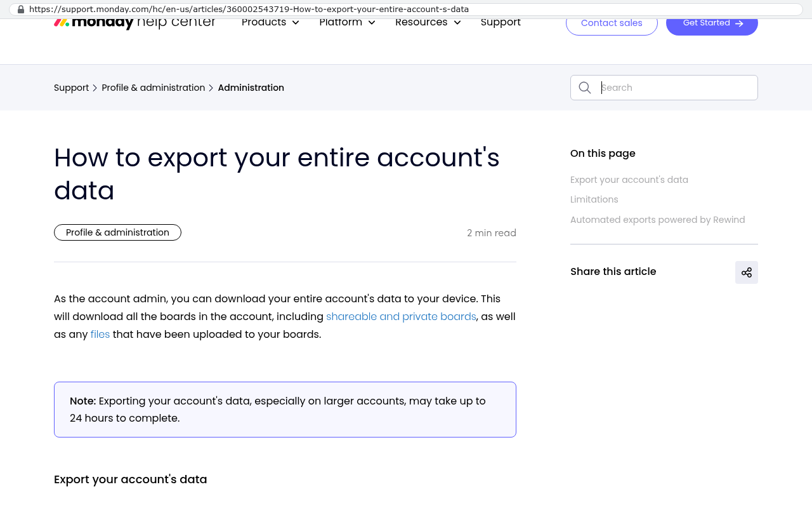Expand the Resources dropdown menu
This screenshot has height=508, width=812.
coord(428,23)
